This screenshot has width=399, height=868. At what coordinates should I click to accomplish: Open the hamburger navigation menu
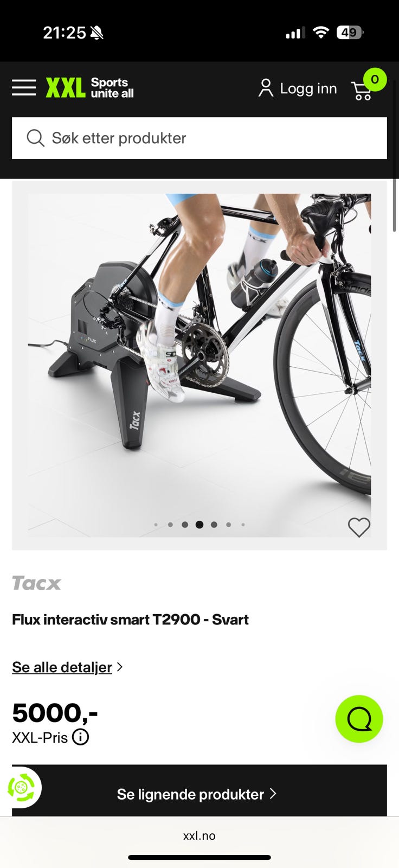pos(24,87)
